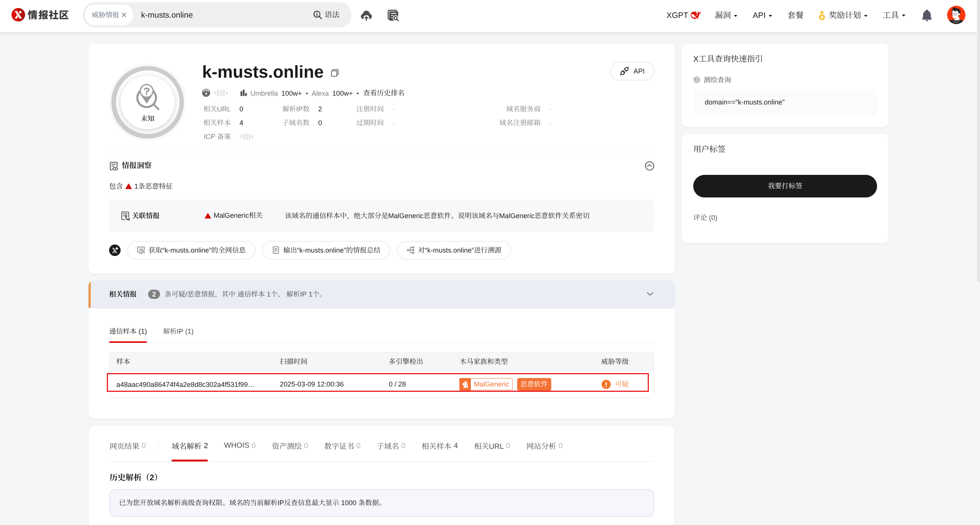This screenshot has height=525, width=980.
Task: Click 查看历史排名 link
Action: click(384, 93)
